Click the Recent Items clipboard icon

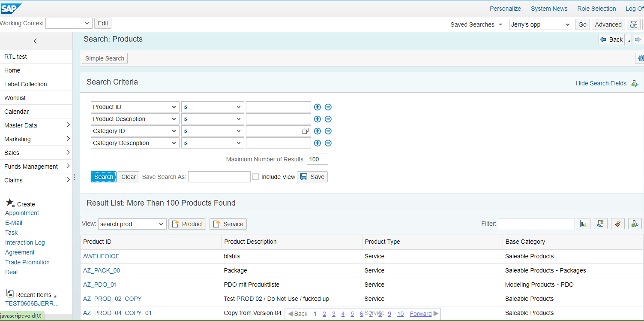(10, 294)
